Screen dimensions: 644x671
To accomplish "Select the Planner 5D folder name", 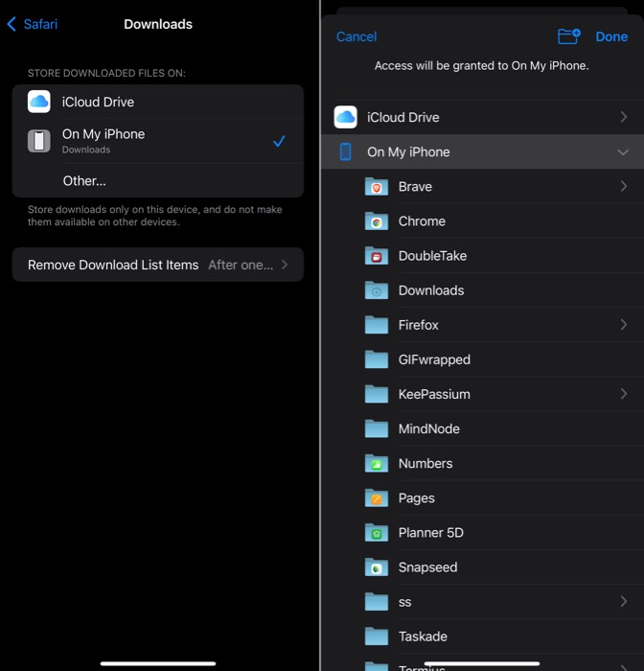I will [431, 533].
